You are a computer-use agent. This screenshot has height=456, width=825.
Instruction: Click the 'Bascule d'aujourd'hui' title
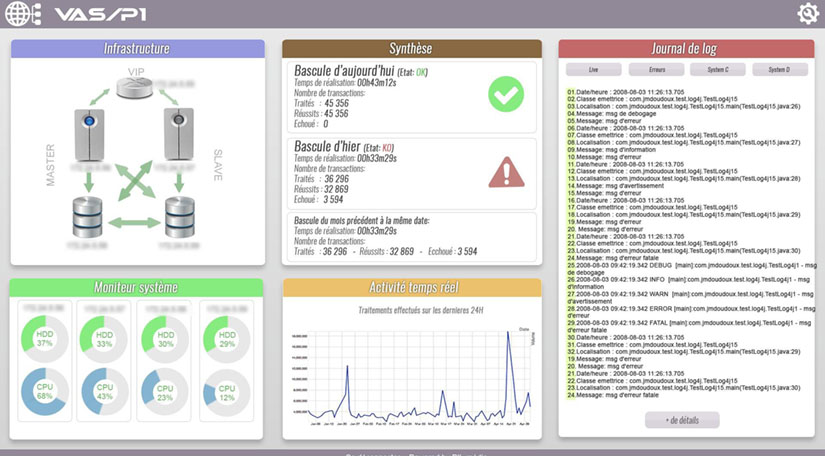[x=344, y=70]
